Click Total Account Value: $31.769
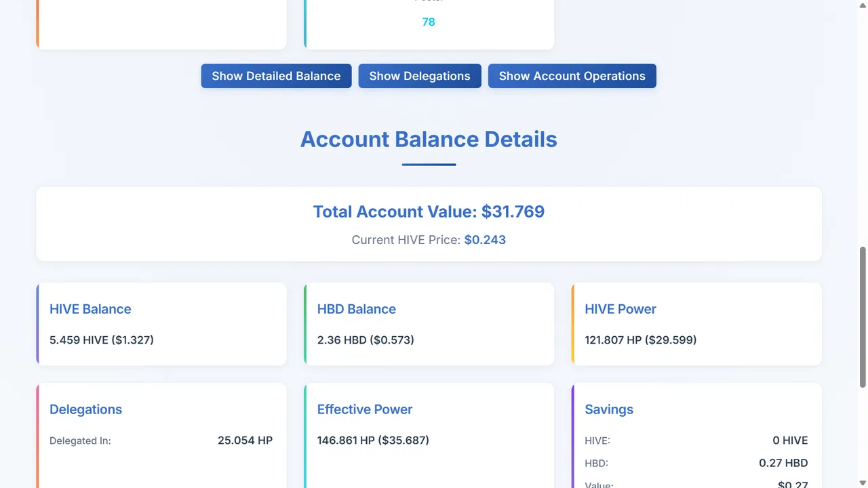The image size is (868, 488). pyautogui.click(x=429, y=211)
